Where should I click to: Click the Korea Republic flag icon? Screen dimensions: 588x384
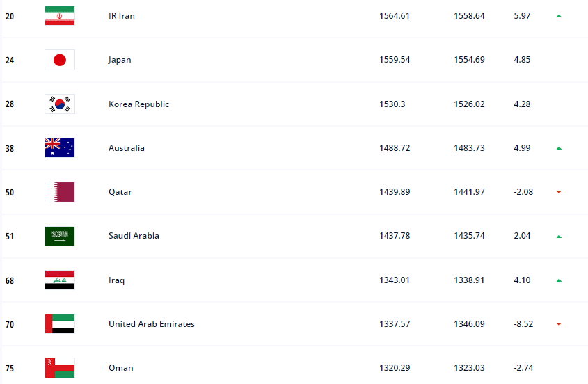tap(59, 104)
